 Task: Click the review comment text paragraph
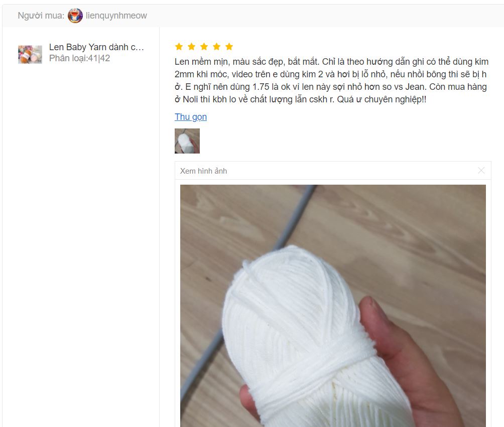point(331,80)
